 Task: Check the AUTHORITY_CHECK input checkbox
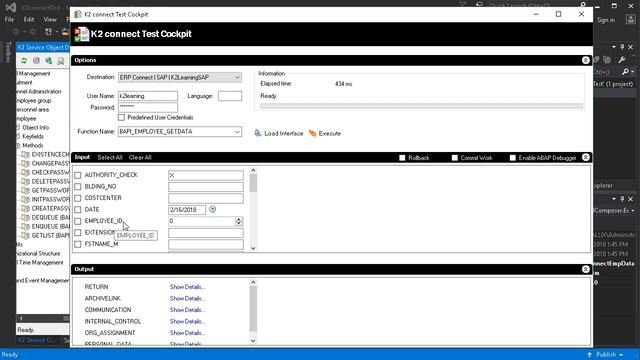[x=78, y=175]
